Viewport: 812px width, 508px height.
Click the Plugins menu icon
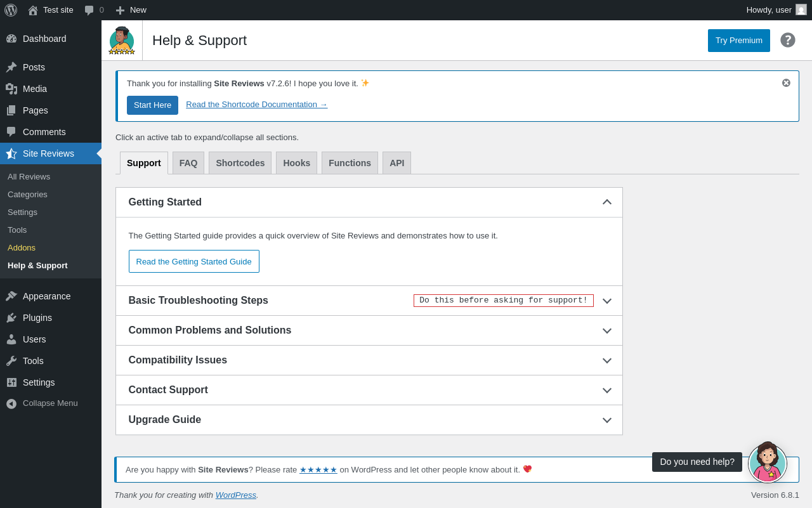[x=11, y=318]
